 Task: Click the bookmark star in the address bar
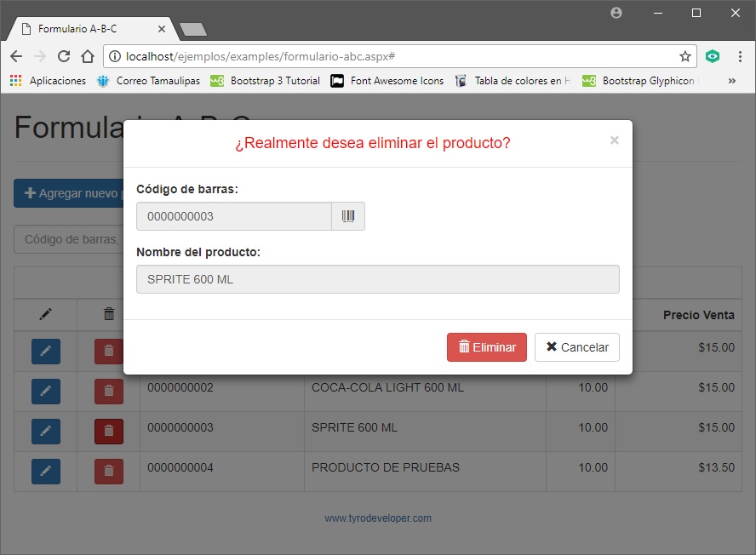tap(684, 55)
